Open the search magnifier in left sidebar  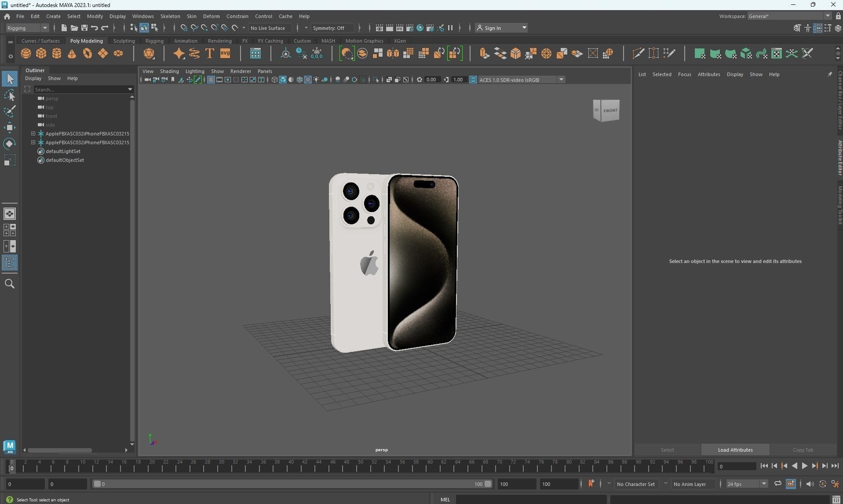pos(10,284)
